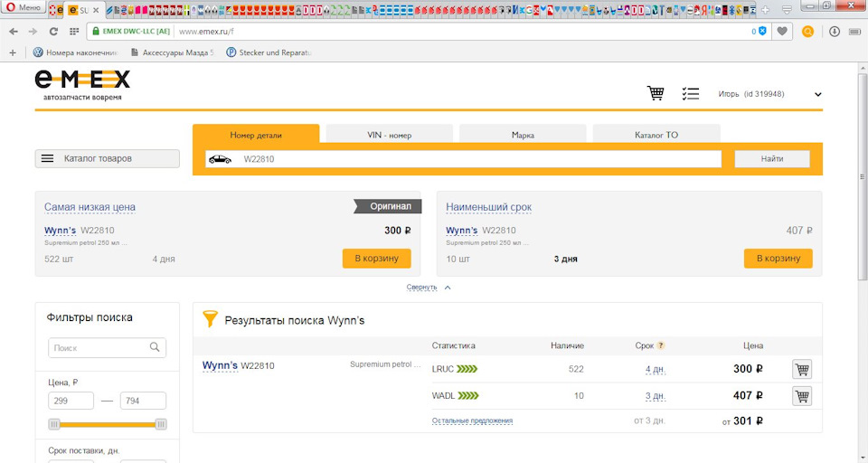This screenshot has width=868, height=463.
Task: Collapse cards with Свернуть link
Action: tap(422, 287)
